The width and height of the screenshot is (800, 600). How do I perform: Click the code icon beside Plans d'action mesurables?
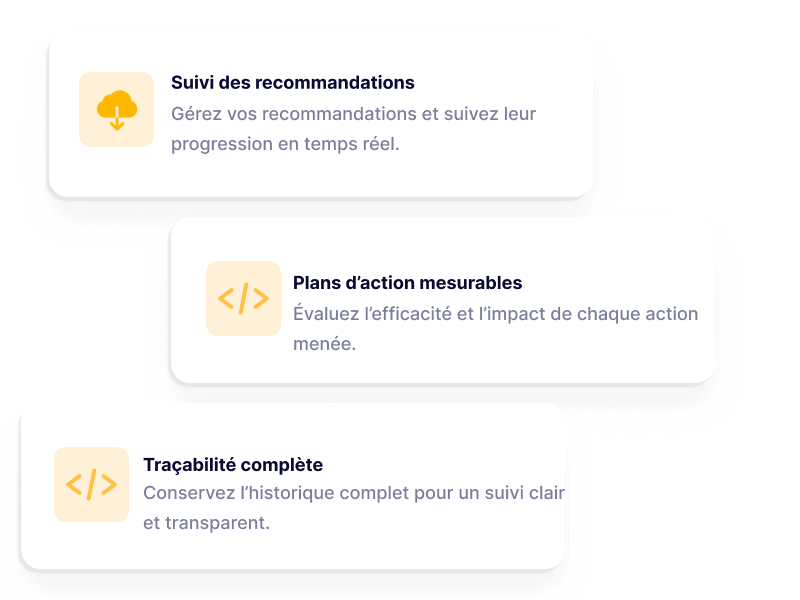[243, 298]
